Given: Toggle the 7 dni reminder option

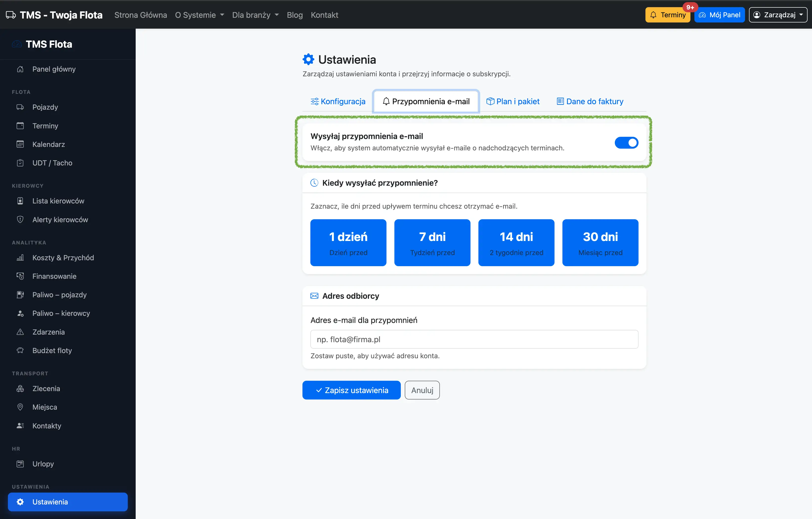Looking at the screenshot, I should click(432, 243).
